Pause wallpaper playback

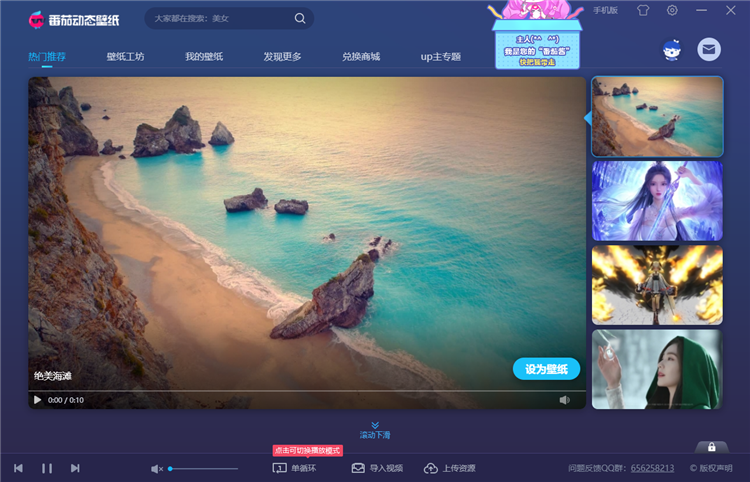47,468
